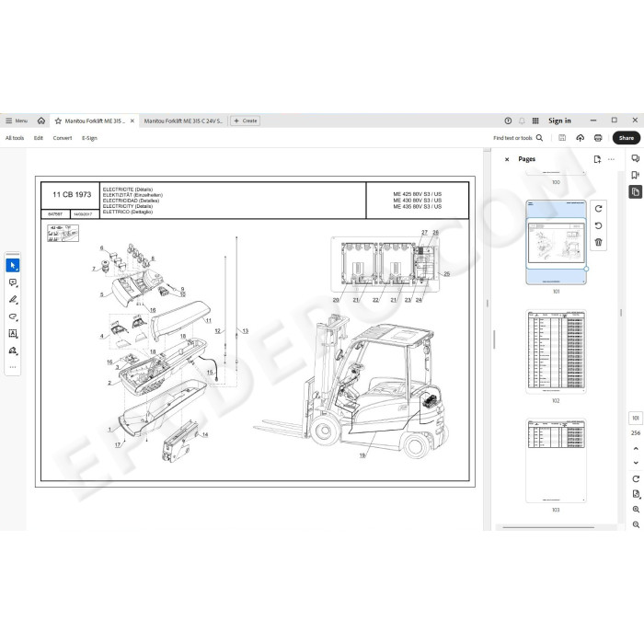Select the freehand draw loop tool
644x644 pixels.
(x=13, y=316)
